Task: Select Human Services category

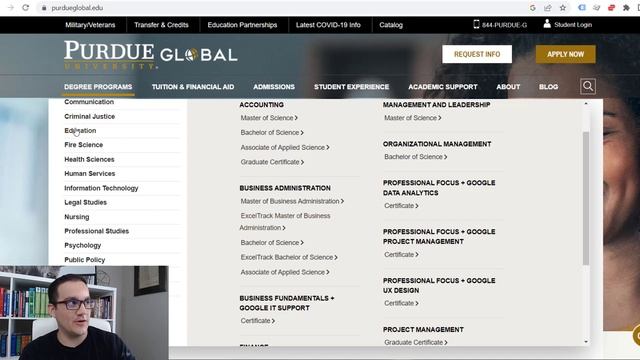Action: [89, 173]
